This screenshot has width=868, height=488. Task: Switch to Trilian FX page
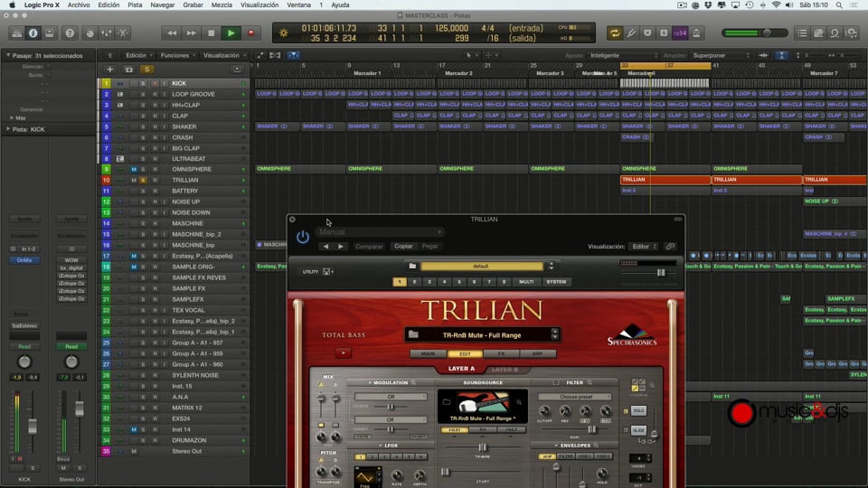click(500, 353)
